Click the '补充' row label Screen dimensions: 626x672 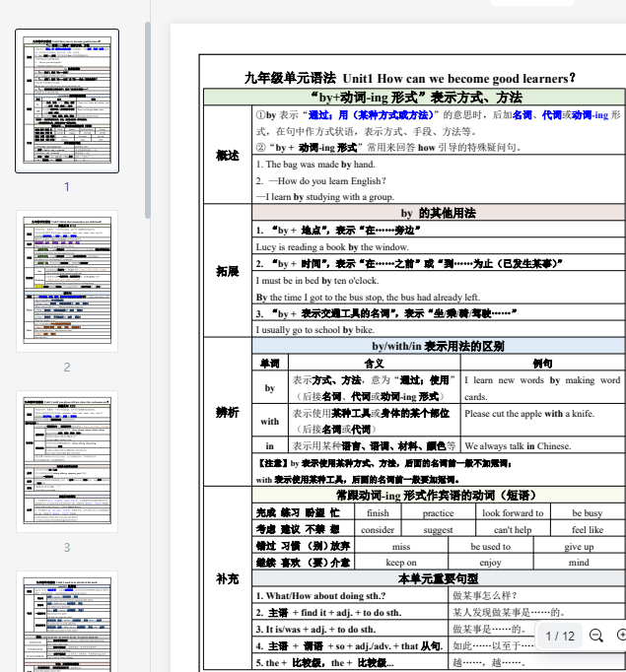(227, 578)
